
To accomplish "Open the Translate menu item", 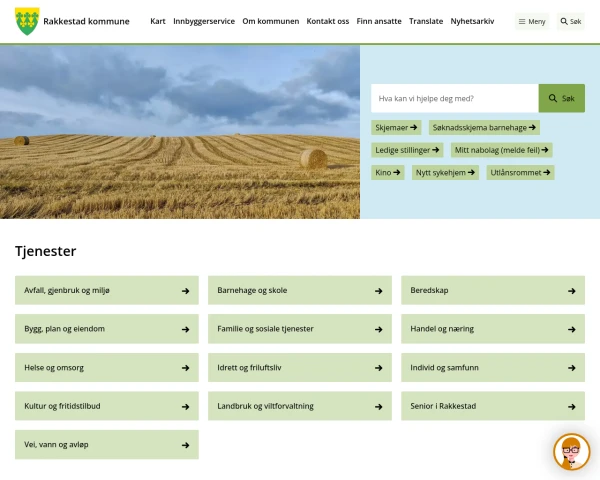I will click(426, 21).
